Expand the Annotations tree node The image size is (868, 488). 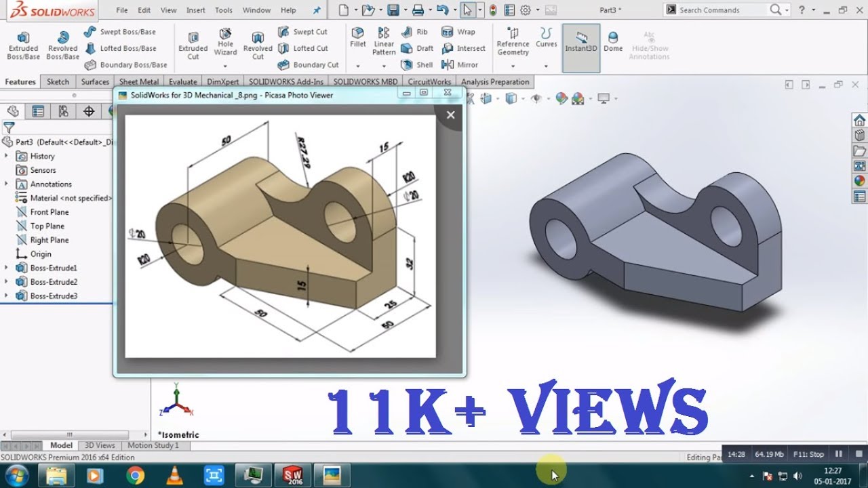pyautogui.click(x=6, y=184)
